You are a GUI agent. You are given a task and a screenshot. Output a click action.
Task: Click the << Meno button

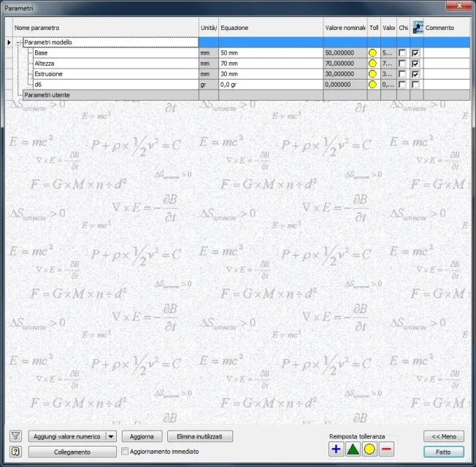point(444,436)
